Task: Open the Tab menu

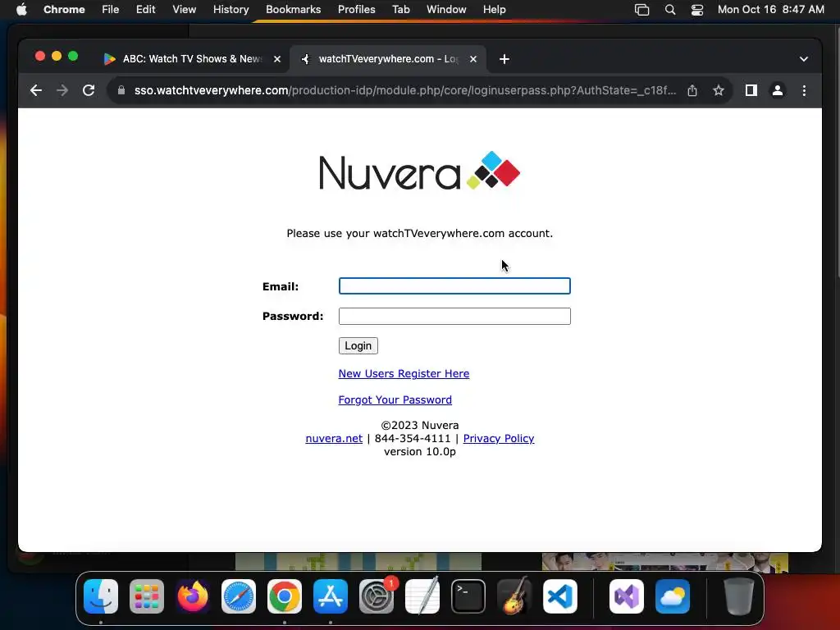Action: (x=400, y=10)
